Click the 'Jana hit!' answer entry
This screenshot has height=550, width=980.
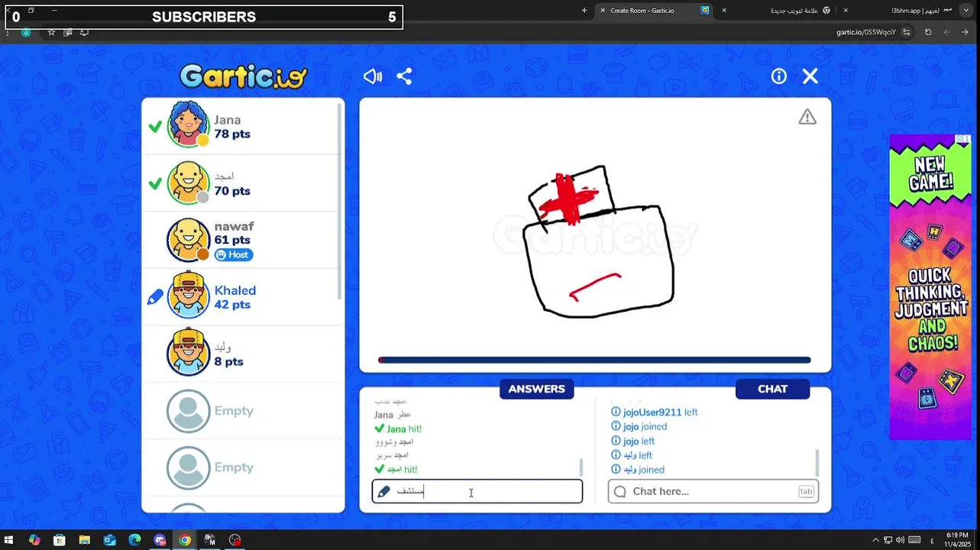pos(398,429)
